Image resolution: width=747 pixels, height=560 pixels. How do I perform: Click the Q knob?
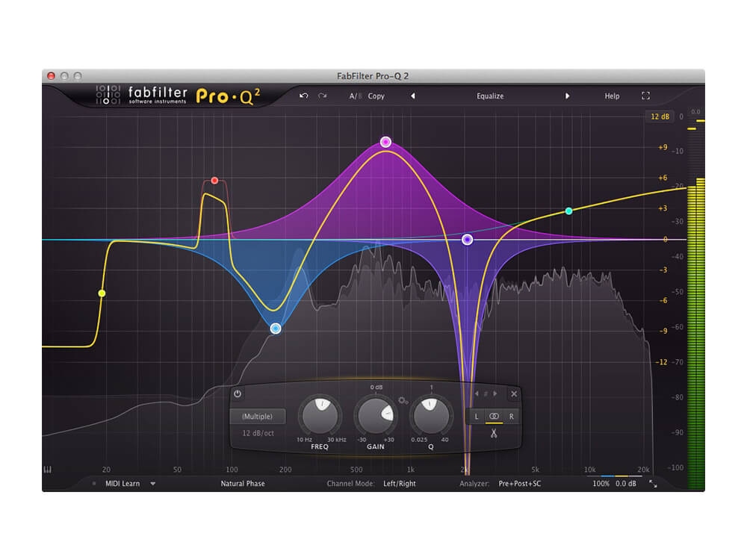click(431, 414)
